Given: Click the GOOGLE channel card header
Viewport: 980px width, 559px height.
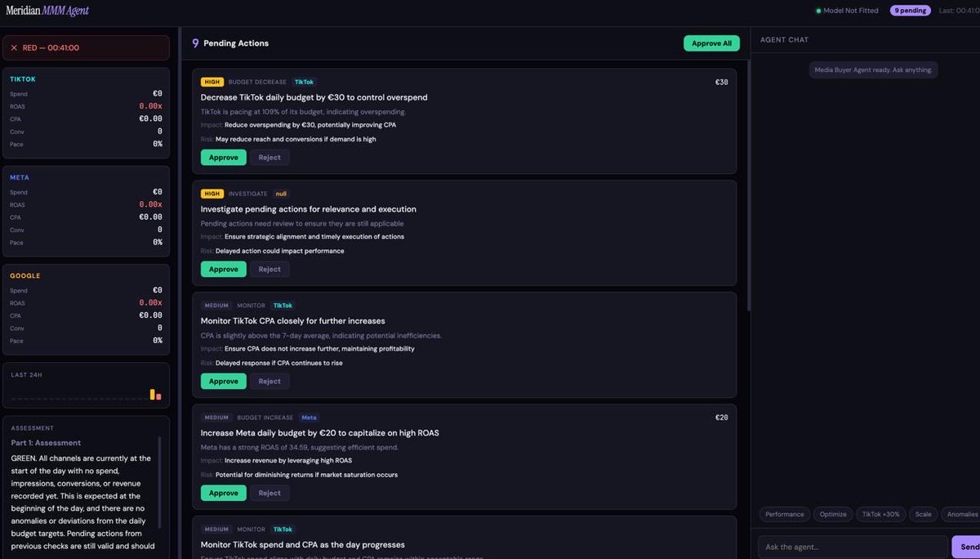Looking at the screenshot, I should [x=24, y=275].
